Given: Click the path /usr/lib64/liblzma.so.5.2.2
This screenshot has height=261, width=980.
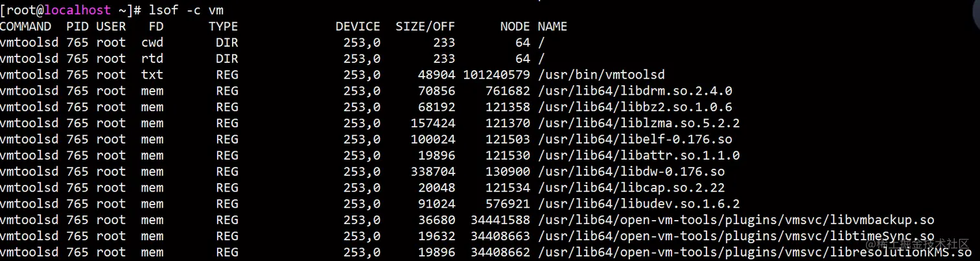Looking at the screenshot, I should pyautogui.click(x=638, y=123).
